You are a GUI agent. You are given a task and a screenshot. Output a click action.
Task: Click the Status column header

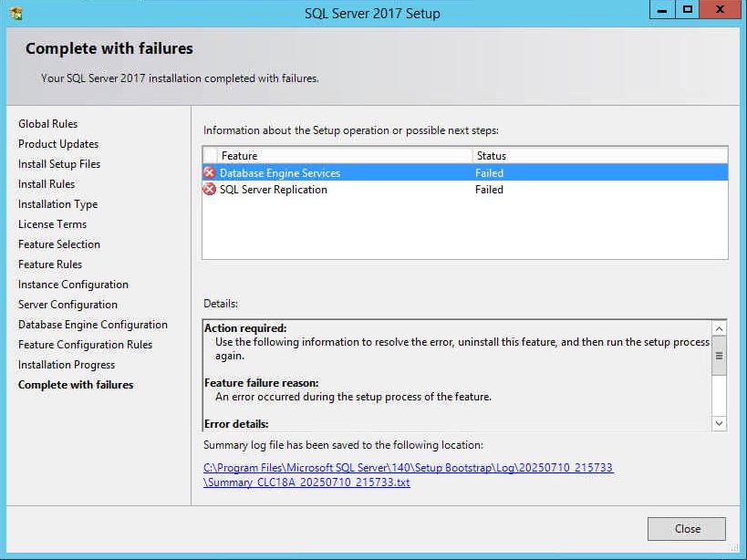[600, 156]
